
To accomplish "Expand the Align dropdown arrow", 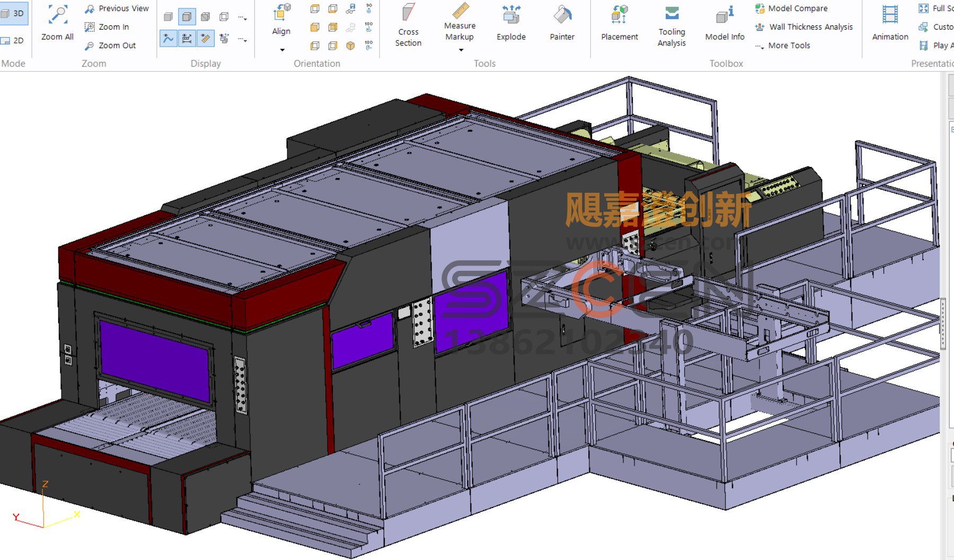I will 282,50.
